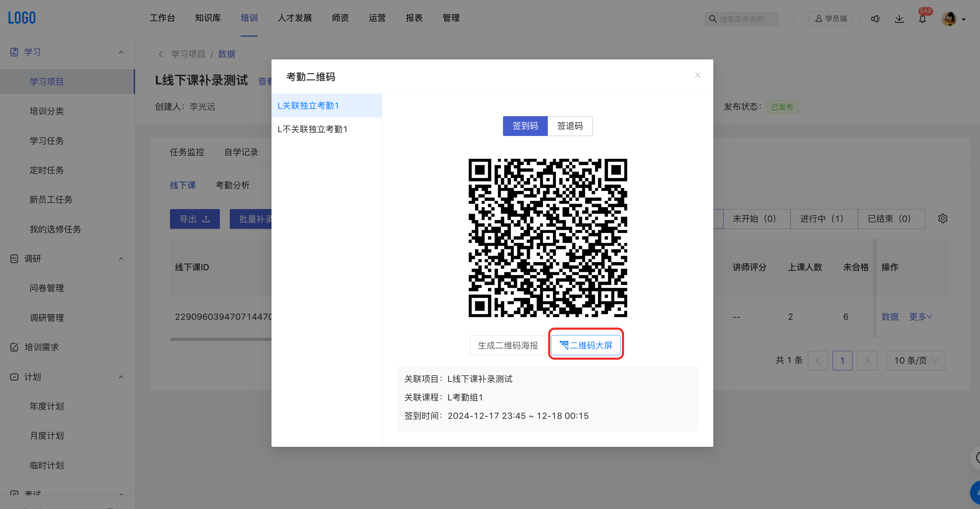Open 学习项目 in the sidebar
Viewport: 980px width, 509px height.
[x=67, y=82]
